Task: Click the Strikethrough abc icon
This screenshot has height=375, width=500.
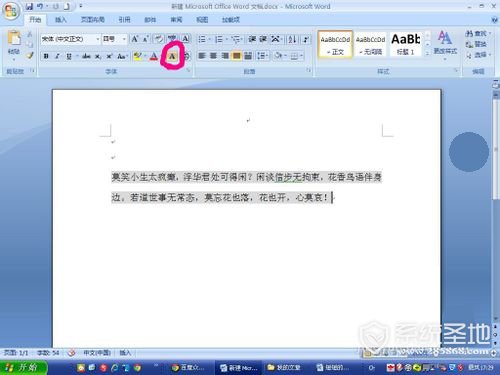Action: [x=86, y=56]
